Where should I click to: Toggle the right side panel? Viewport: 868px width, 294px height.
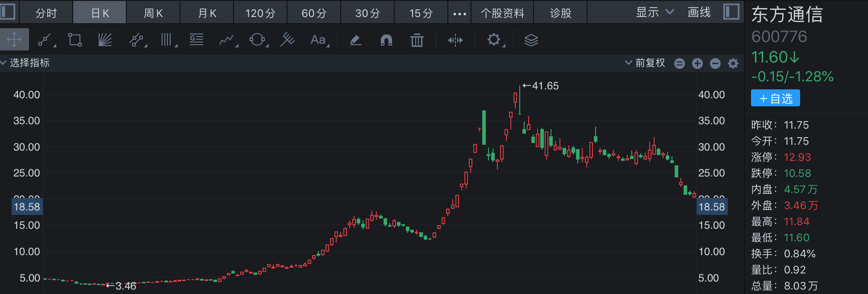point(731,12)
